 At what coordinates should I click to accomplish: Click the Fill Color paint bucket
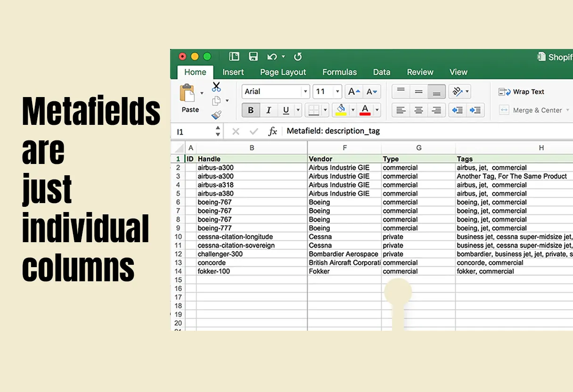(341, 110)
